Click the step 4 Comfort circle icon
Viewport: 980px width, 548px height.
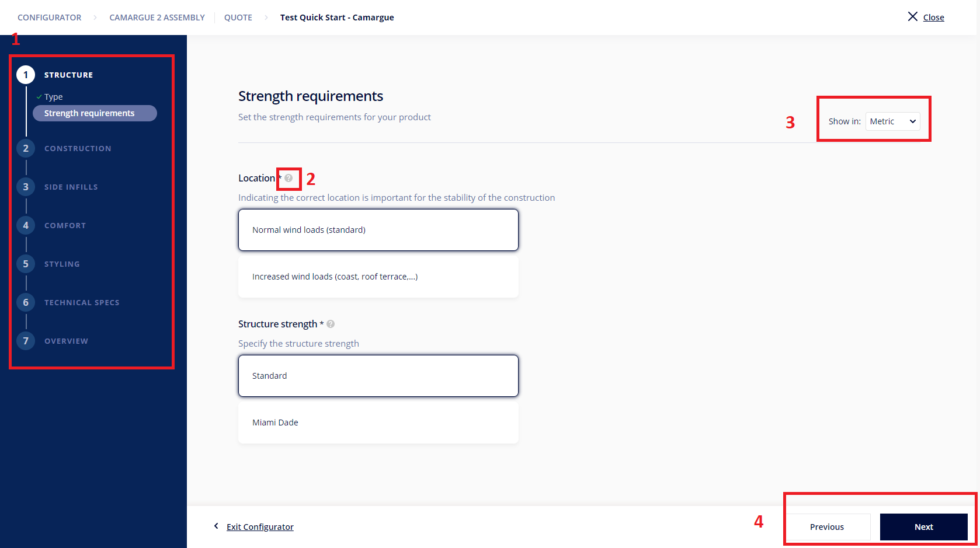(x=26, y=225)
